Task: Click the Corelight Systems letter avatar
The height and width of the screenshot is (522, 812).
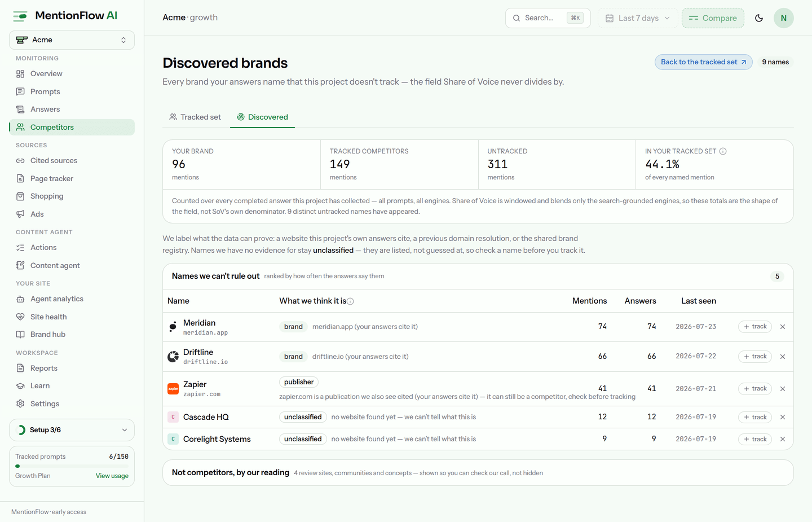Action: coord(173,439)
